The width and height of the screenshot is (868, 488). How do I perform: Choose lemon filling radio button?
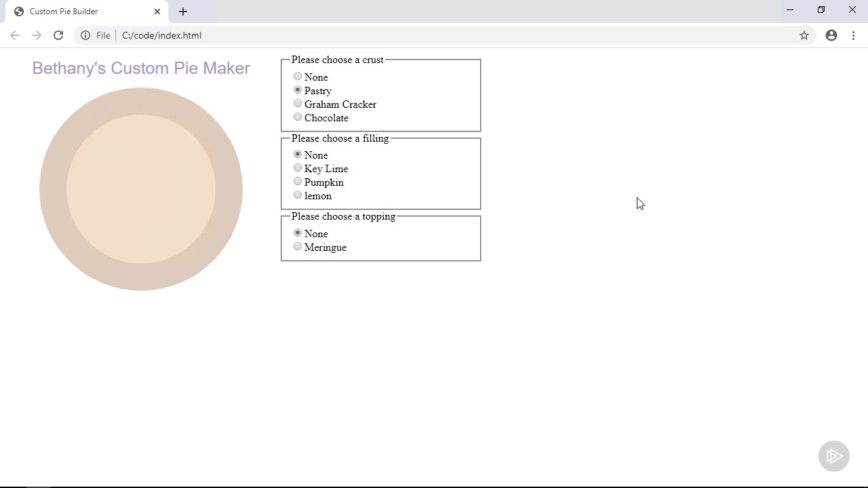point(298,195)
